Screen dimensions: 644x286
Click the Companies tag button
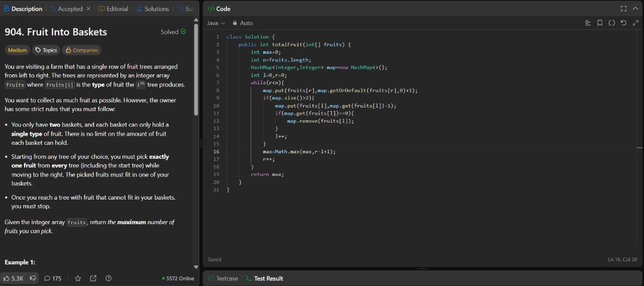point(82,50)
